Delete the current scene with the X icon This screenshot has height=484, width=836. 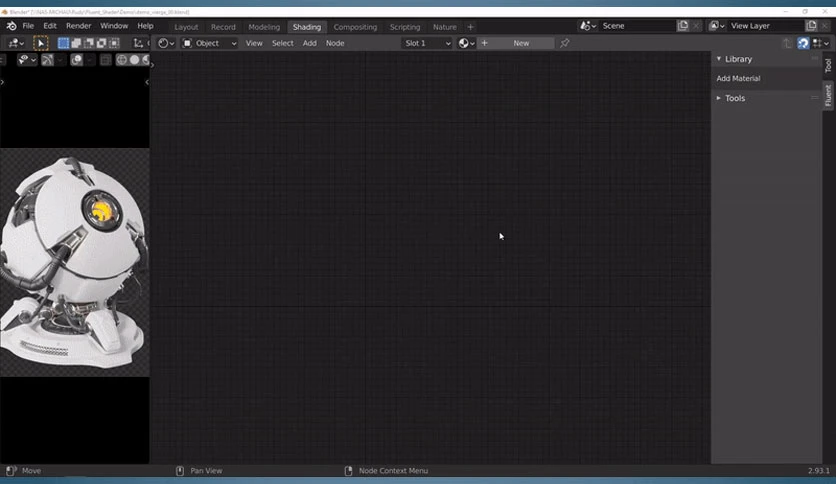click(x=696, y=26)
